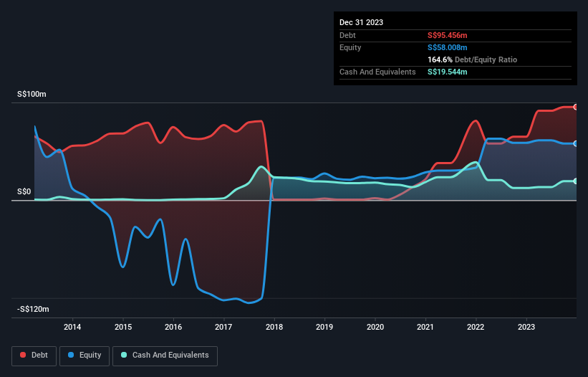Click the 2019 x-axis label

click(x=324, y=327)
